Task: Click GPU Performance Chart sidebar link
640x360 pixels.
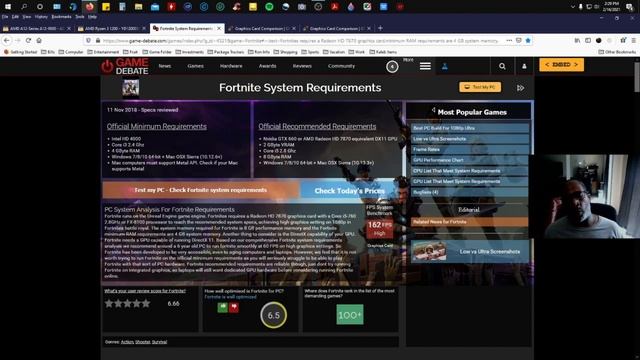Action: (x=469, y=160)
